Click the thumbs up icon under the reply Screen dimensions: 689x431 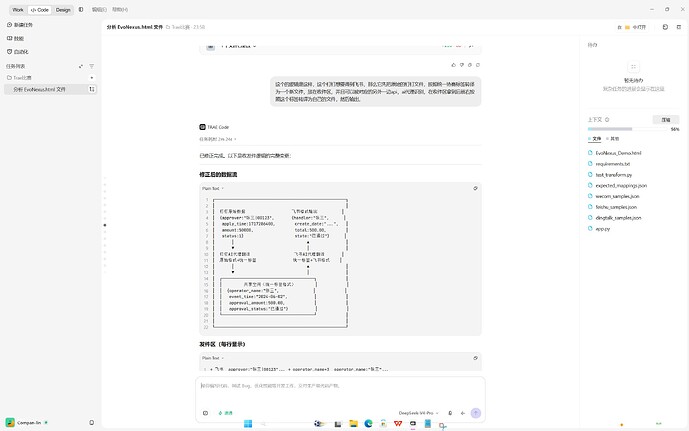(453, 65)
